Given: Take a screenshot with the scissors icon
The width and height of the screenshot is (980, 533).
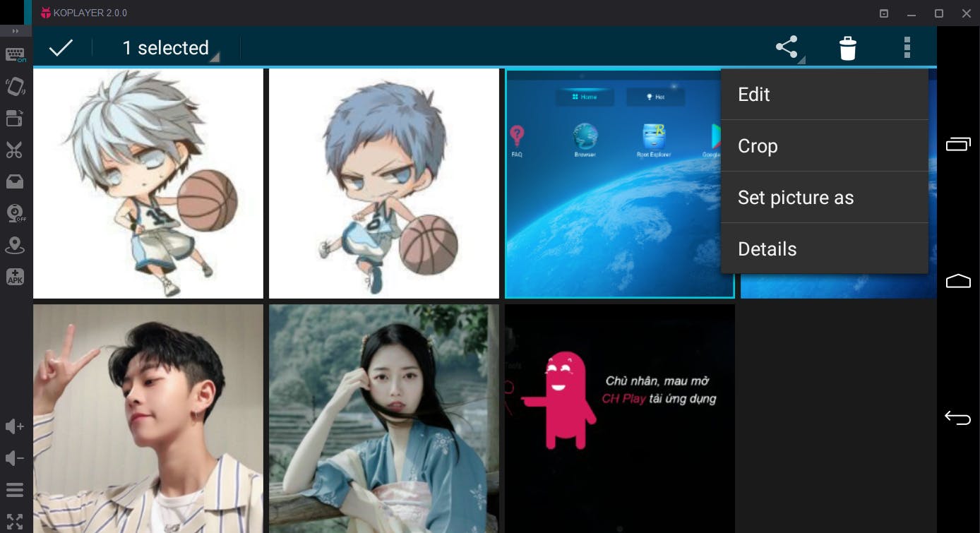Looking at the screenshot, I should [15, 150].
